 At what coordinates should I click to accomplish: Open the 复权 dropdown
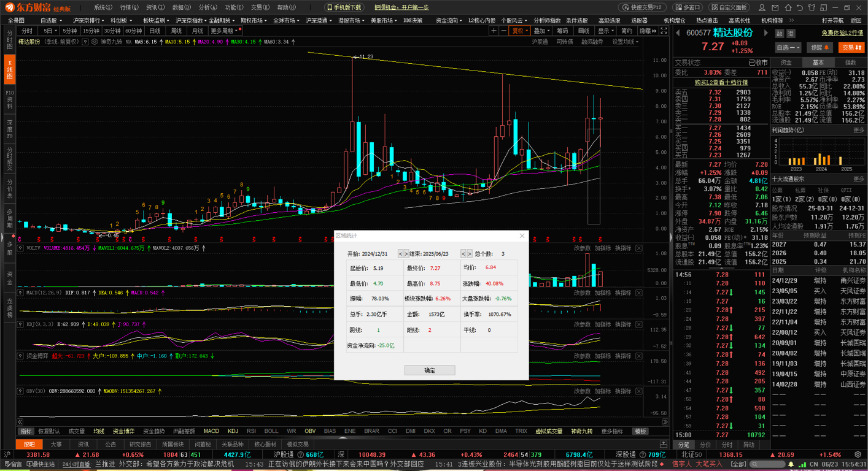519,31
